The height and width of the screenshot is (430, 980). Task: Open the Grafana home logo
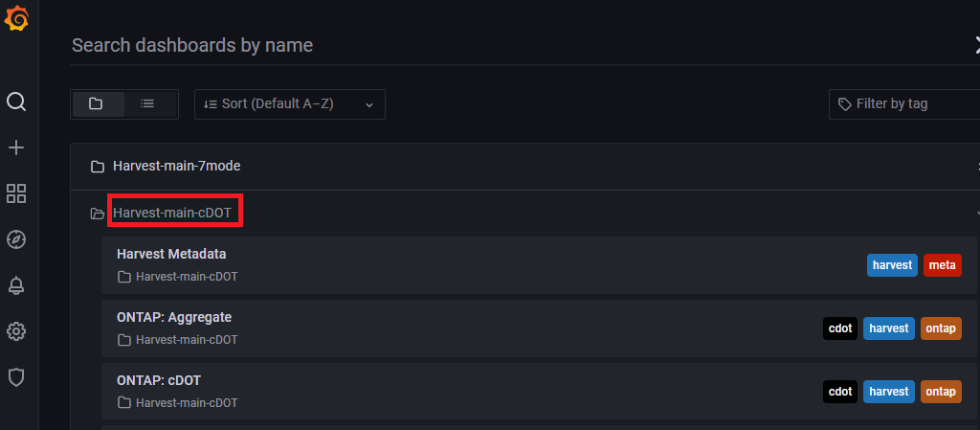tap(16, 17)
